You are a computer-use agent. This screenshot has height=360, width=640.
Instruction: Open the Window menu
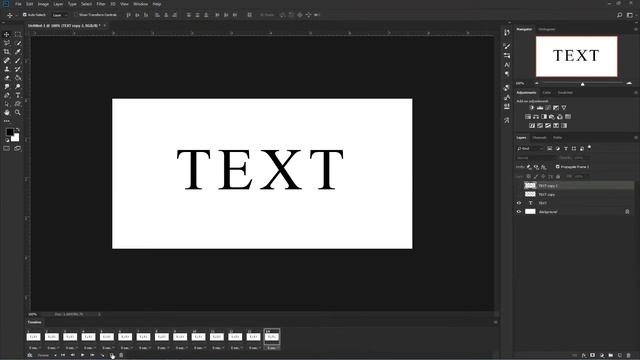[x=140, y=4]
